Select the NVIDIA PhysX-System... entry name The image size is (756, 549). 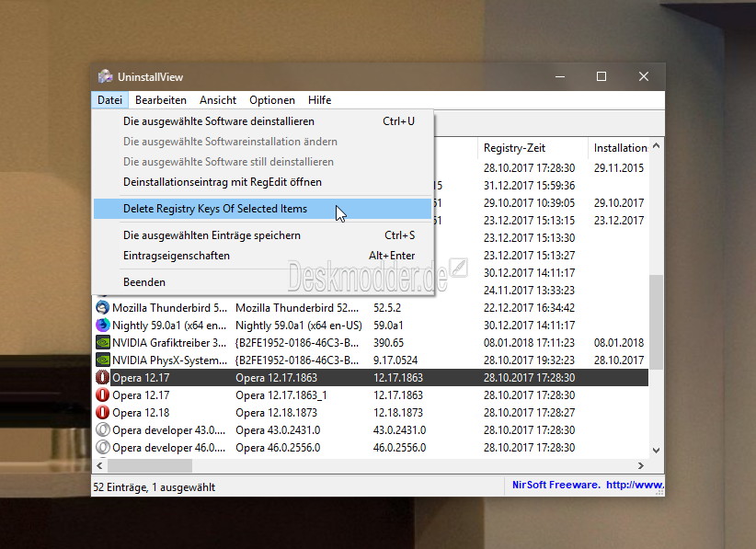click(169, 360)
